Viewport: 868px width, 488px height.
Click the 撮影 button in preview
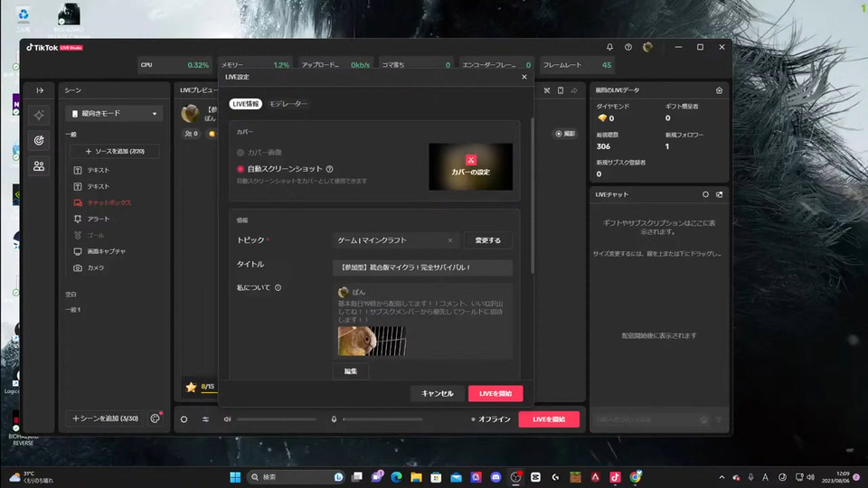pyautogui.click(x=564, y=134)
